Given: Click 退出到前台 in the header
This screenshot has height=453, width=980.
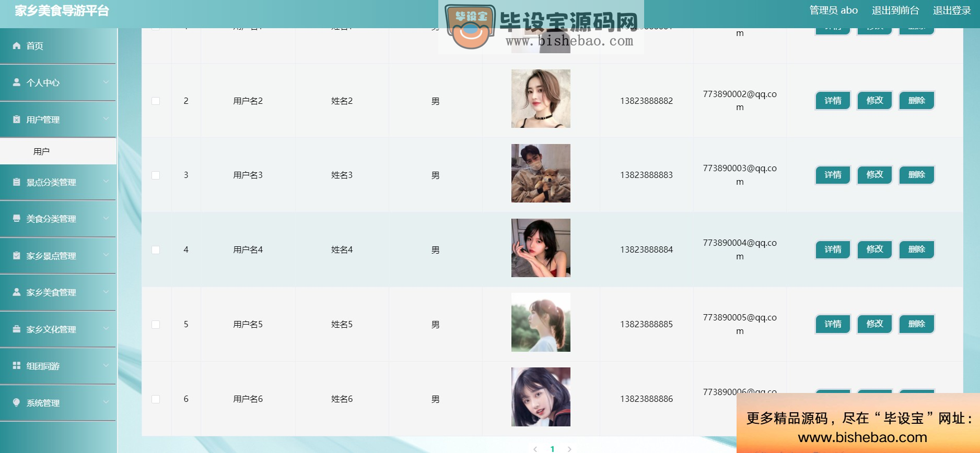Looking at the screenshot, I should (895, 10).
